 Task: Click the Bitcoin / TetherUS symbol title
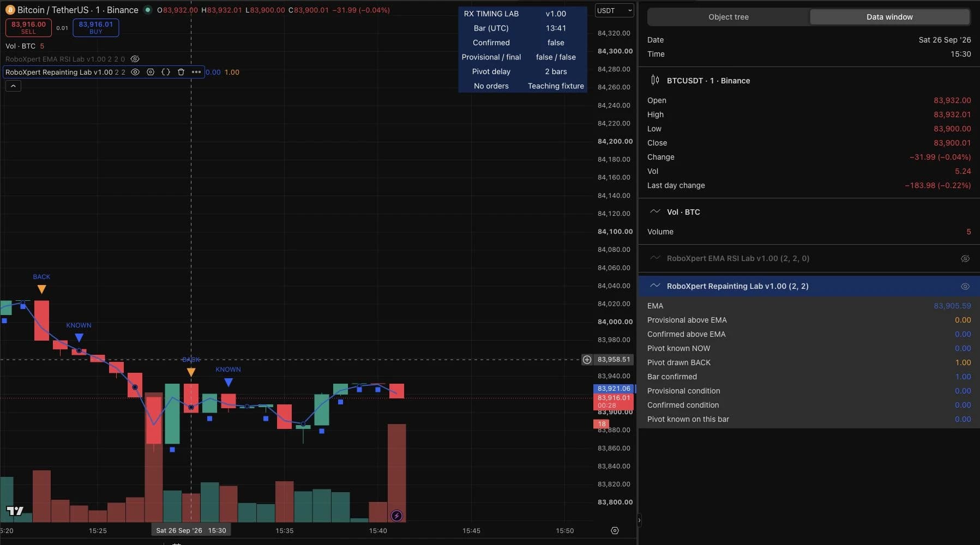click(x=78, y=10)
